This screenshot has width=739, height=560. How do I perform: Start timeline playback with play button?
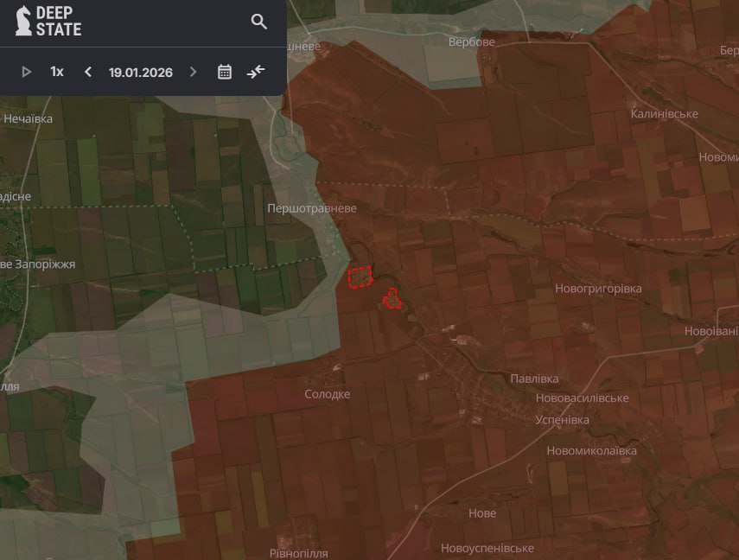pyautogui.click(x=27, y=72)
